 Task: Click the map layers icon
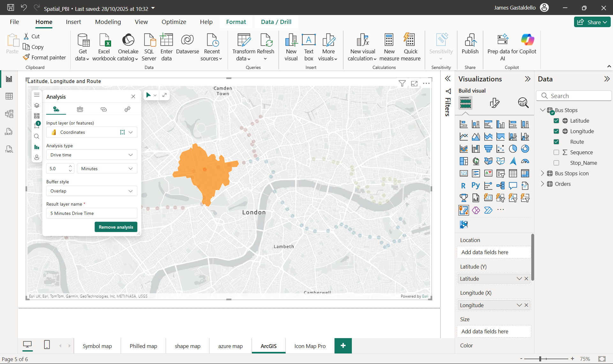[x=37, y=105]
